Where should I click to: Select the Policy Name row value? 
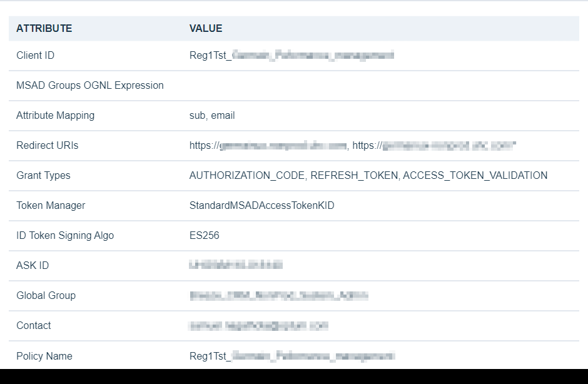[x=291, y=356]
